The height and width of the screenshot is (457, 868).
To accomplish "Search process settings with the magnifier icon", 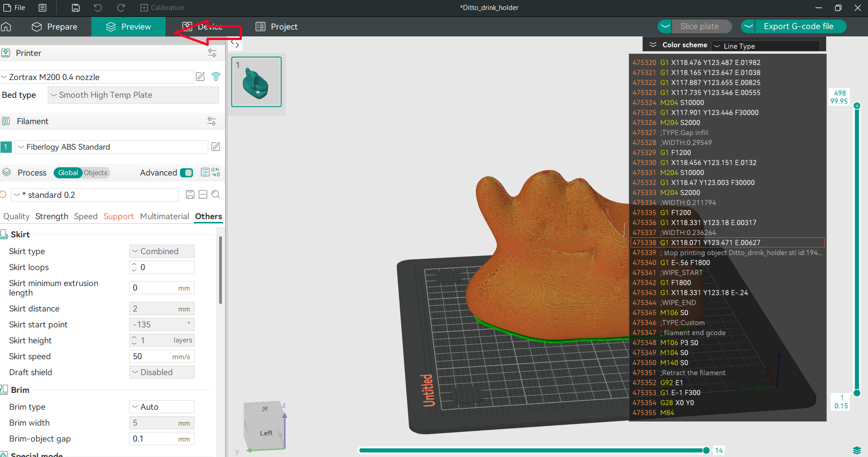I will coord(216,195).
